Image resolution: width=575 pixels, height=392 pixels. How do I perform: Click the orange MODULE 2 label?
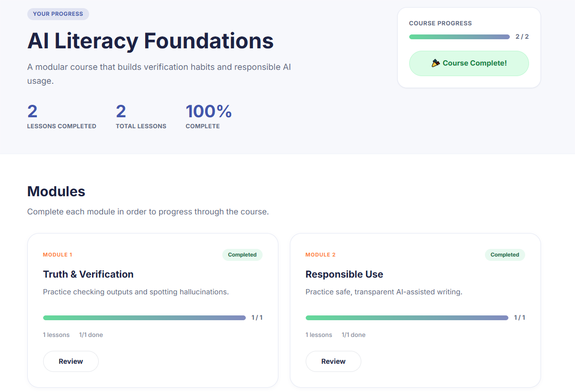coord(320,255)
